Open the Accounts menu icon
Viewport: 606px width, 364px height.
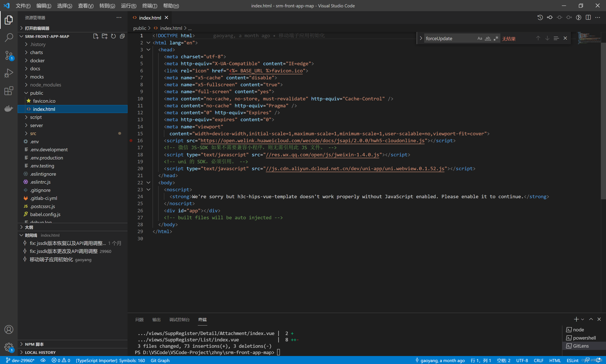[x=9, y=329]
